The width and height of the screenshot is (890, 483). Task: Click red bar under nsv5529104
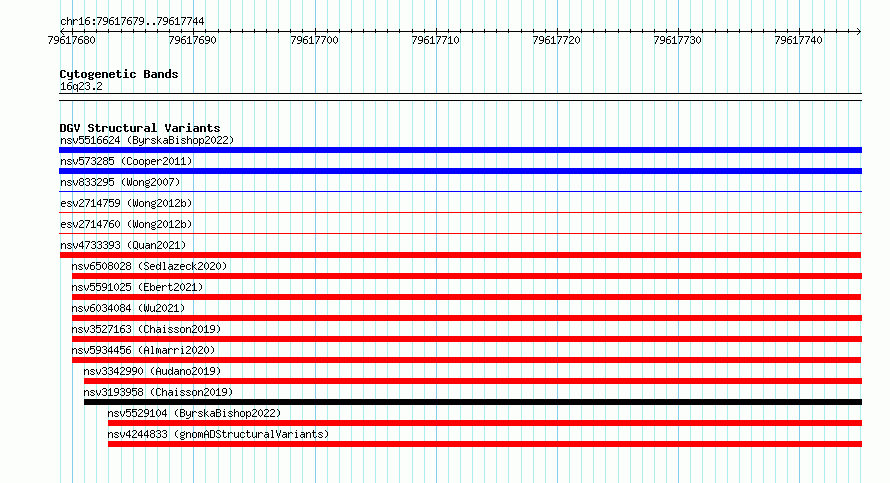(485, 423)
